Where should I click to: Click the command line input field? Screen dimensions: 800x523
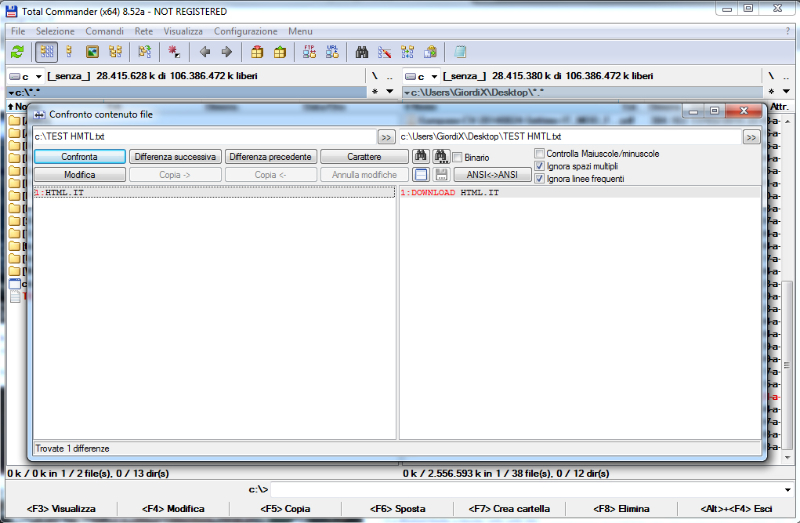coord(530,489)
